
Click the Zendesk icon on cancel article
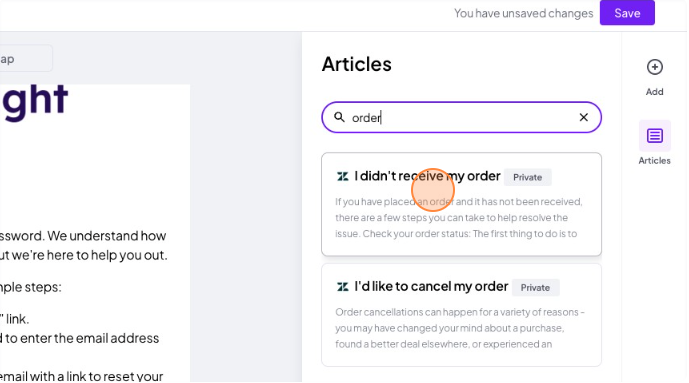[x=342, y=287]
